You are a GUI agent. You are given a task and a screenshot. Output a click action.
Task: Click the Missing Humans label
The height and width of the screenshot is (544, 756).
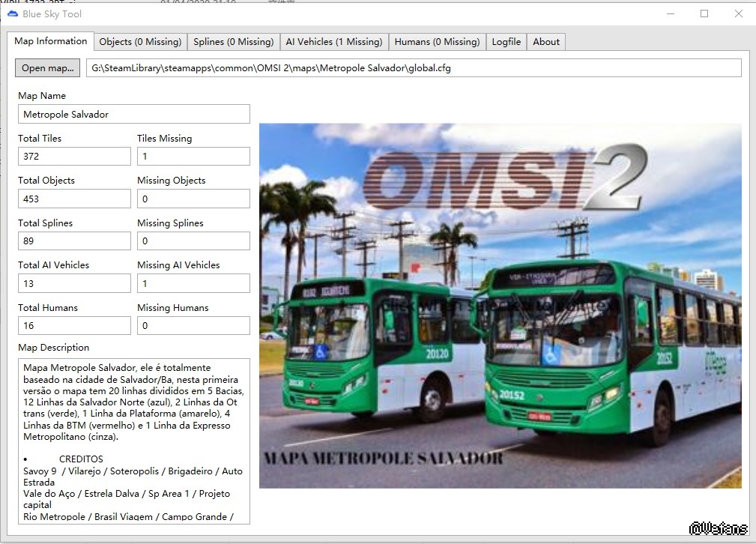coord(172,308)
